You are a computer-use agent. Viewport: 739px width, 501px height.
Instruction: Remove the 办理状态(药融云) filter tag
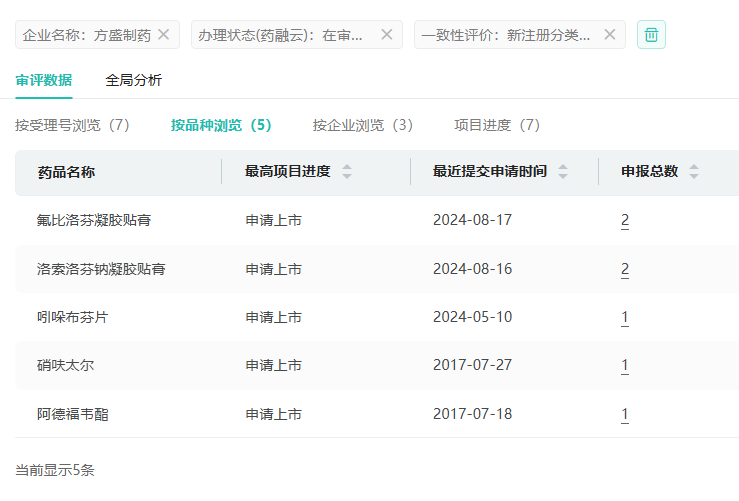coord(387,35)
